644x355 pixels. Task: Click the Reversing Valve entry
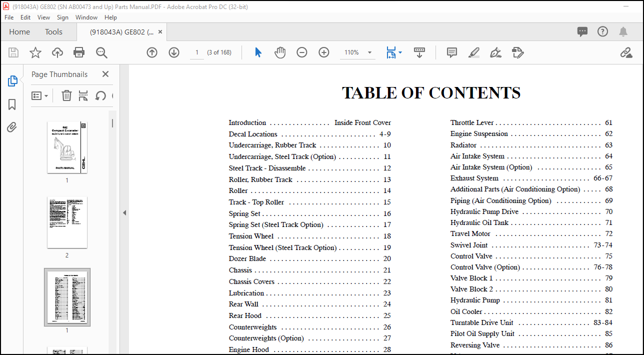pyautogui.click(x=531, y=345)
